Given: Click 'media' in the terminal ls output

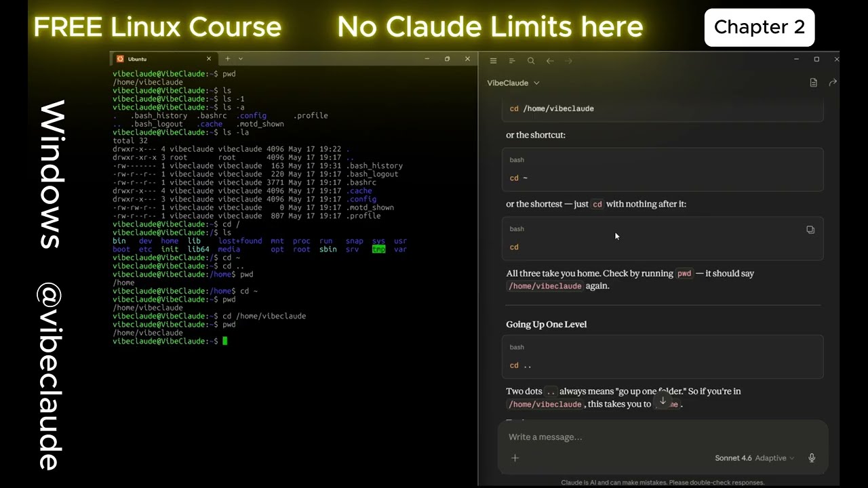Looking at the screenshot, I should pos(229,249).
